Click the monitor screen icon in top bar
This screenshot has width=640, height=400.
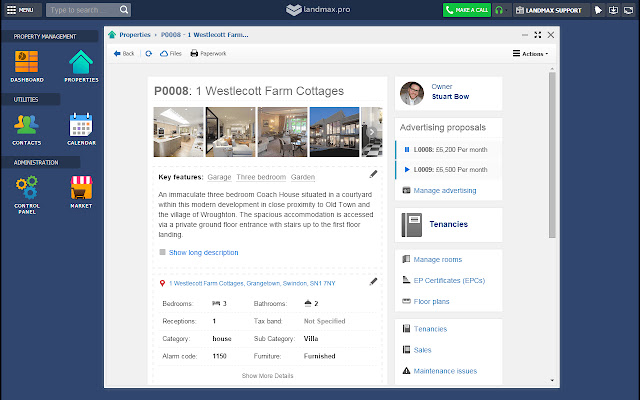629,10
